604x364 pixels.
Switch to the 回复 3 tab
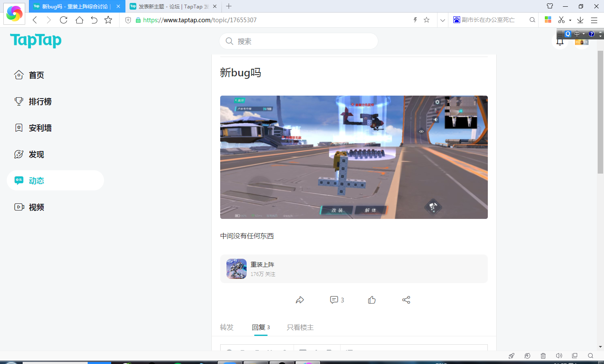pos(261,327)
